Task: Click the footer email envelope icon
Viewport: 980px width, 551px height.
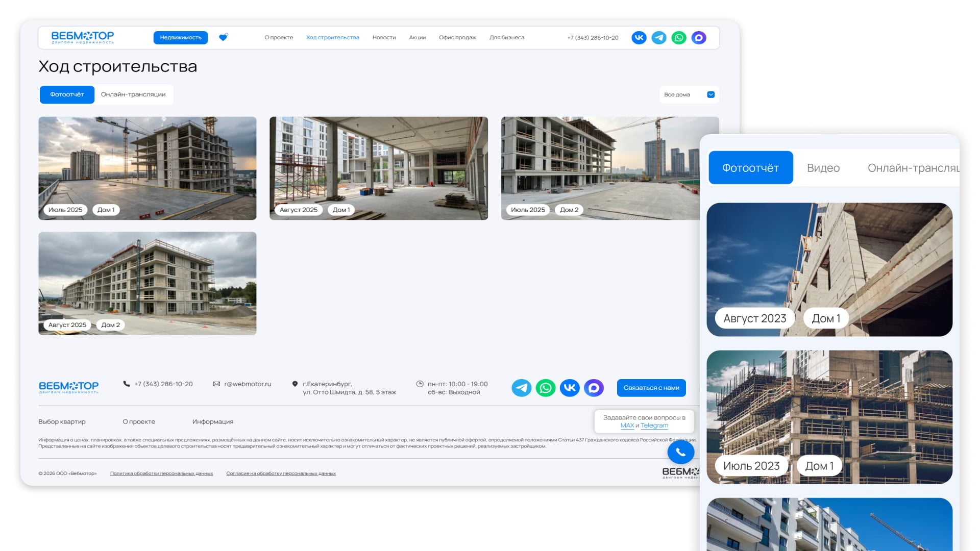Action: (x=216, y=384)
